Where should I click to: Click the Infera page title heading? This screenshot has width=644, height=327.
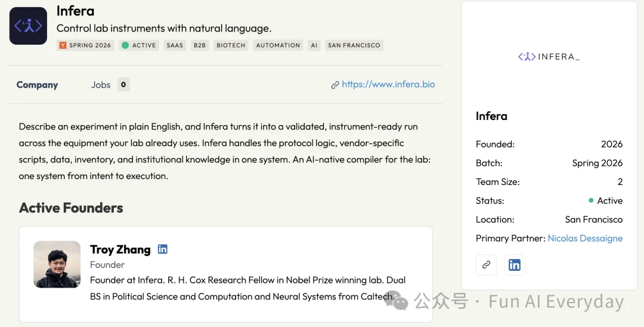click(76, 11)
